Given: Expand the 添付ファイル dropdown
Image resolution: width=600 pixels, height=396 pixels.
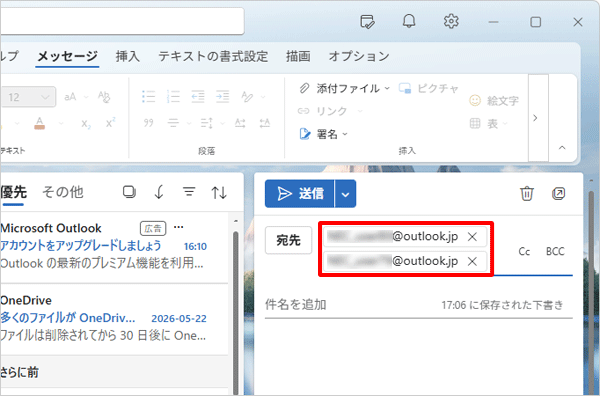Looking at the screenshot, I should [387, 88].
